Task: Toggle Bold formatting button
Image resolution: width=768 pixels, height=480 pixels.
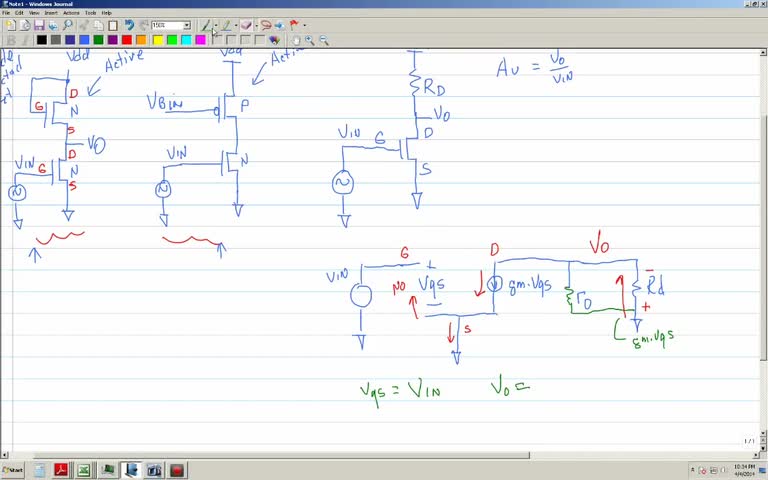Action: tap(11, 40)
